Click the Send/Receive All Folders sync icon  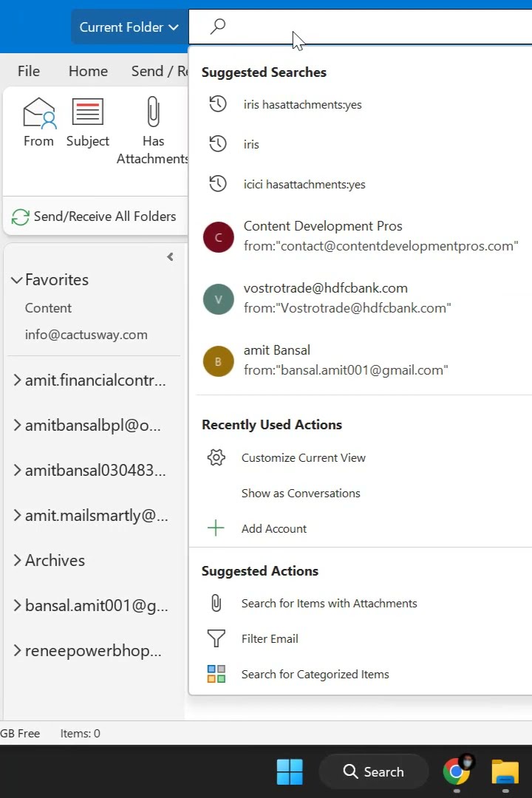21,217
